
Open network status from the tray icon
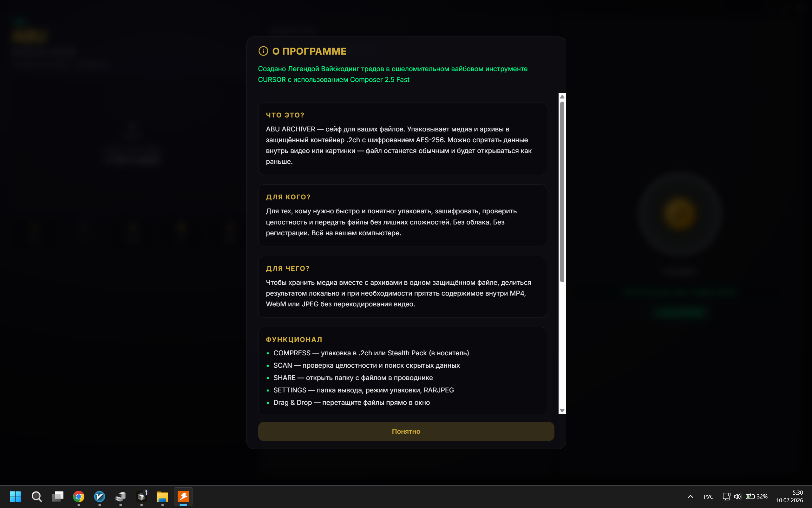click(x=726, y=497)
